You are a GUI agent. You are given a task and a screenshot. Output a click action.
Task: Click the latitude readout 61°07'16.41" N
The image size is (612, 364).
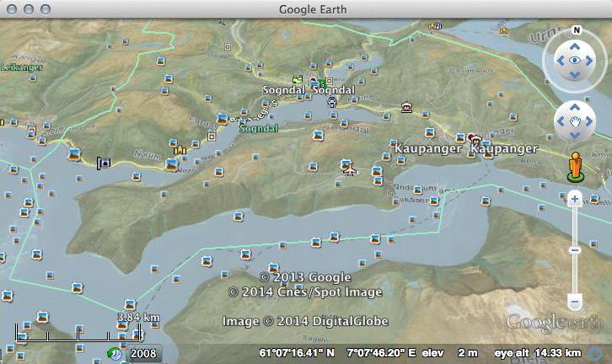pyautogui.click(x=297, y=353)
